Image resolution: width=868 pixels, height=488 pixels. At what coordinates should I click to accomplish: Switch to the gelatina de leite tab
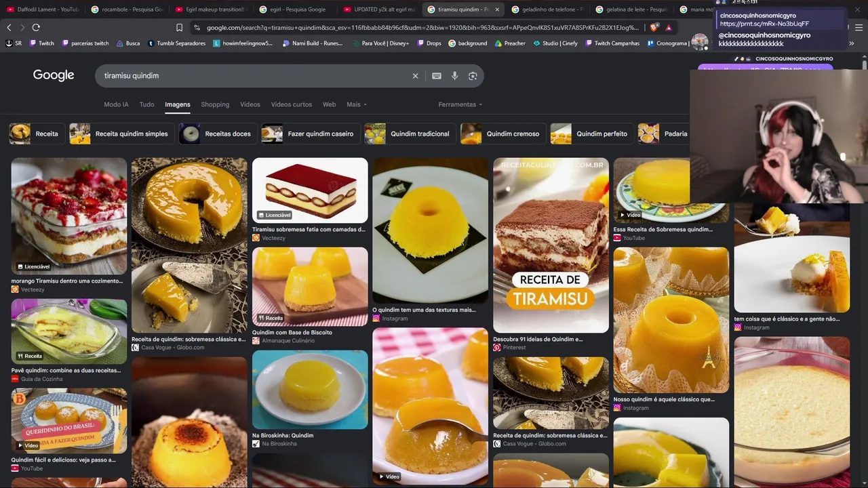click(x=631, y=9)
